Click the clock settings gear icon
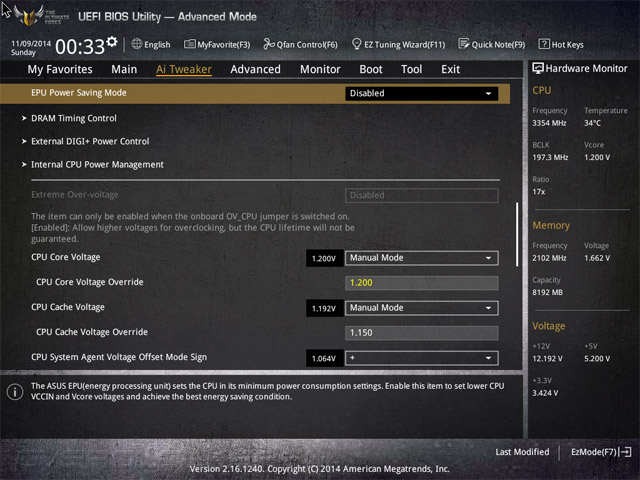640x480 pixels. [x=112, y=42]
